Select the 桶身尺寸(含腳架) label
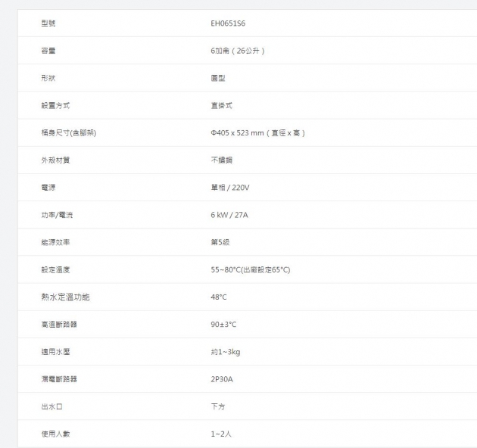Viewport: 477px width, 448px height. [68, 133]
